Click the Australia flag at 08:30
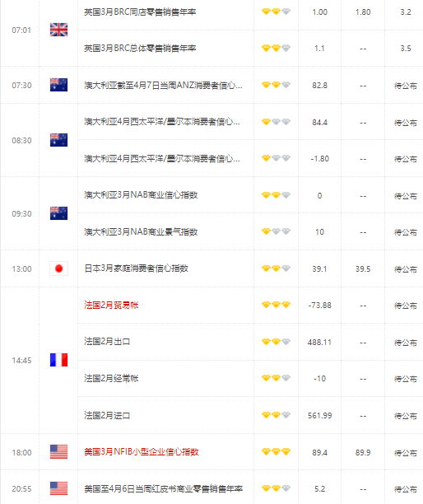Screen dimensions: 423x504 pos(58,140)
